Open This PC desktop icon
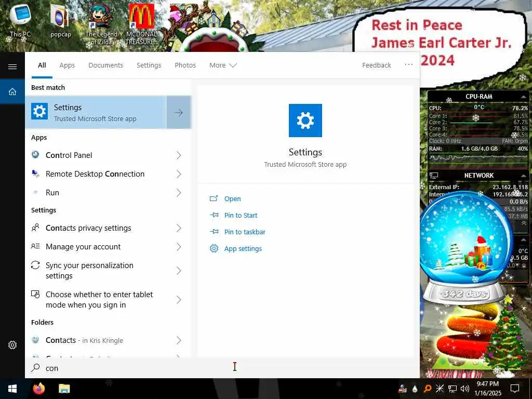Screen dimensions: 532x399 point(20,21)
